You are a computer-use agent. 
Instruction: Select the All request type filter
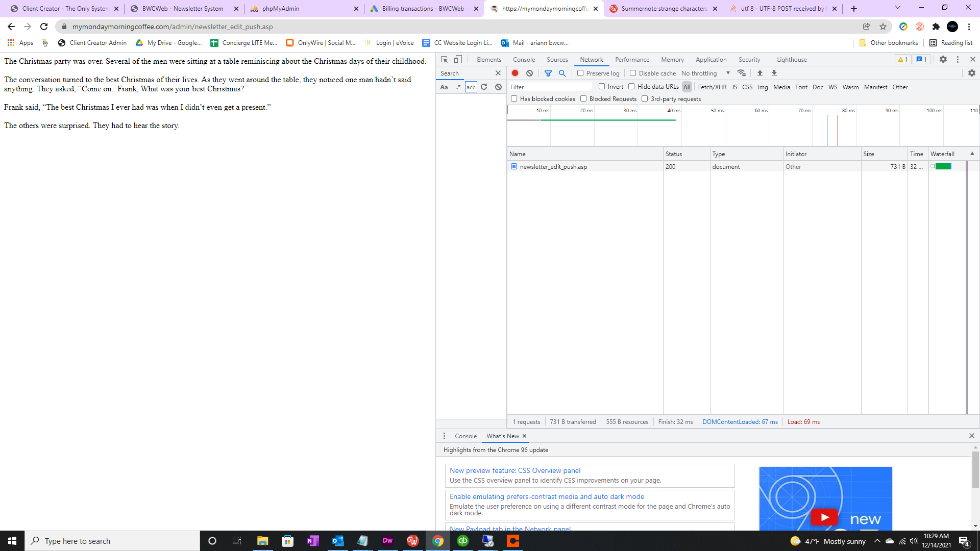click(687, 87)
